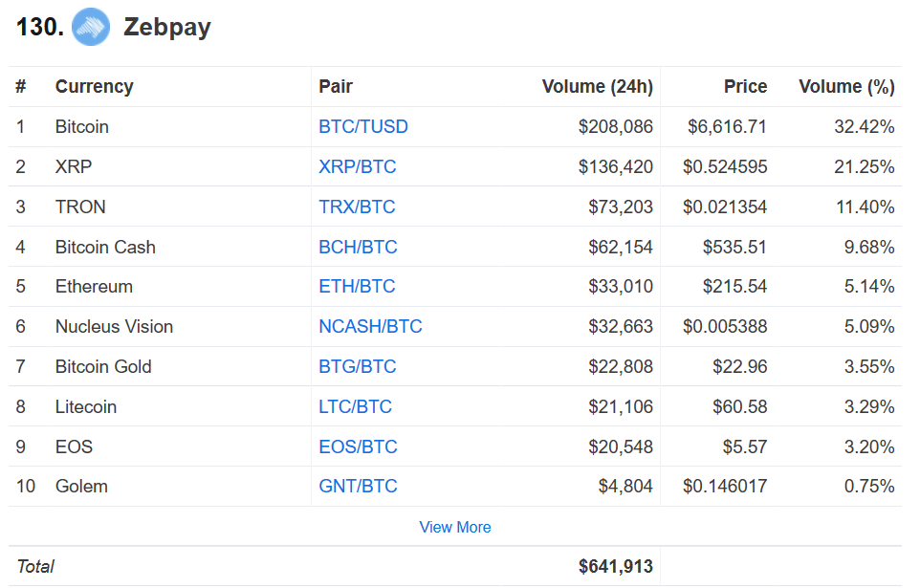This screenshot has width=920, height=588.
Task: Click the $20,548 volume value
Action: coord(621,446)
